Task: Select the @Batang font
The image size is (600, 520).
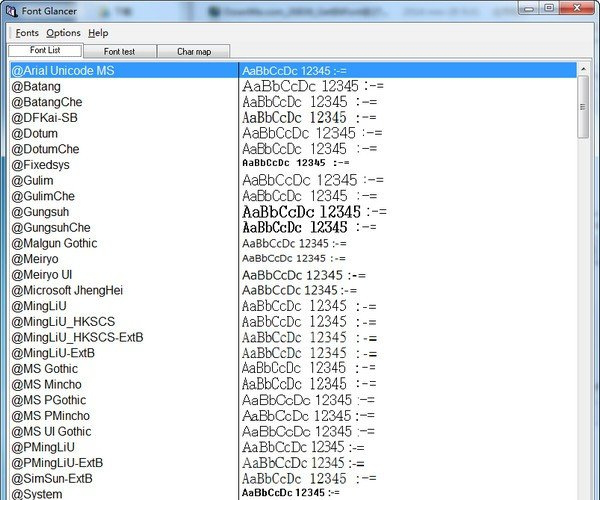Action: 36,86
